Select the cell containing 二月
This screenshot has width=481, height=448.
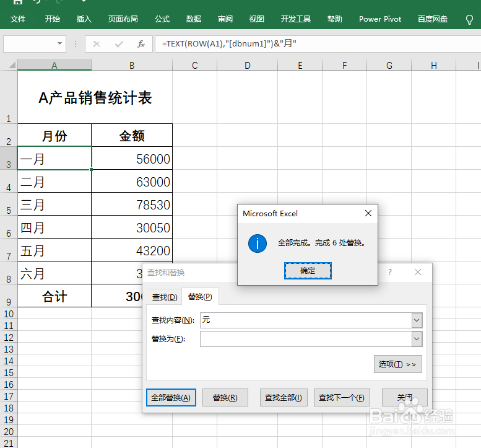pyautogui.click(x=54, y=181)
